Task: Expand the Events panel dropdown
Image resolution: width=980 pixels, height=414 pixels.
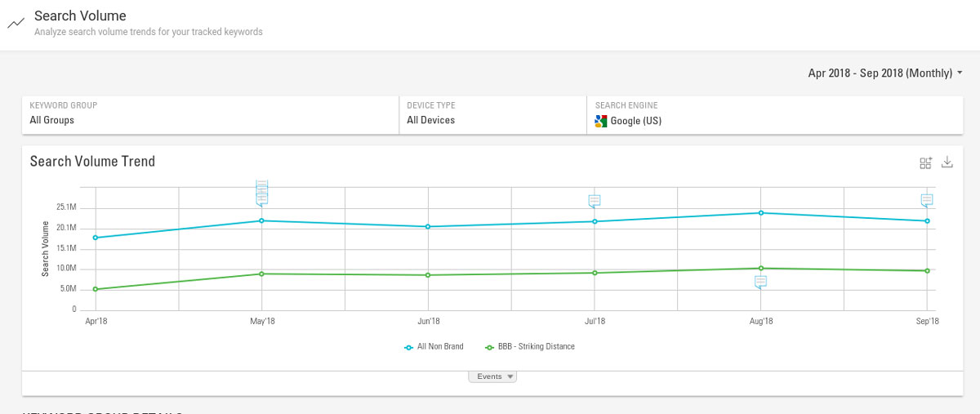Action: pyautogui.click(x=492, y=376)
